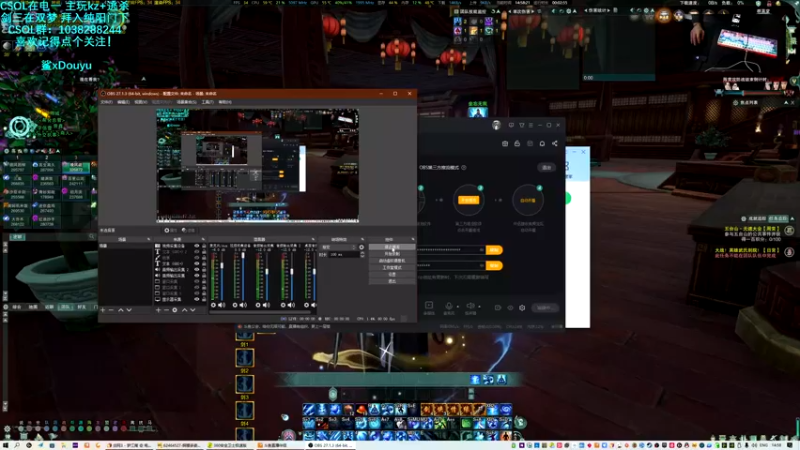Screen dimensions: 800x450
Task: Mute the third mixer channel speaker icon
Action: click(266, 305)
